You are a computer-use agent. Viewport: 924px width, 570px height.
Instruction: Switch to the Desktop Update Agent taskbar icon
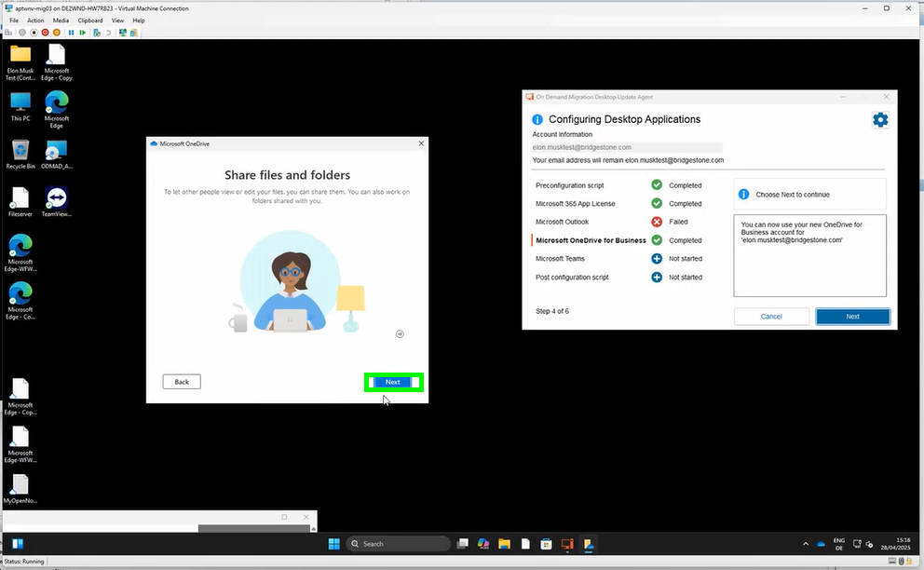point(567,544)
